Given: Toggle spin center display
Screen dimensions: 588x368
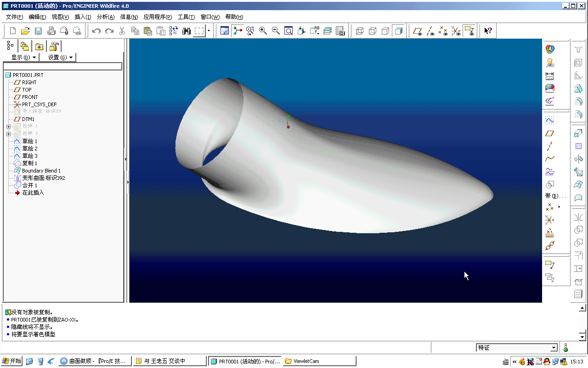Looking at the screenshot, I should (x=237, y=31).
